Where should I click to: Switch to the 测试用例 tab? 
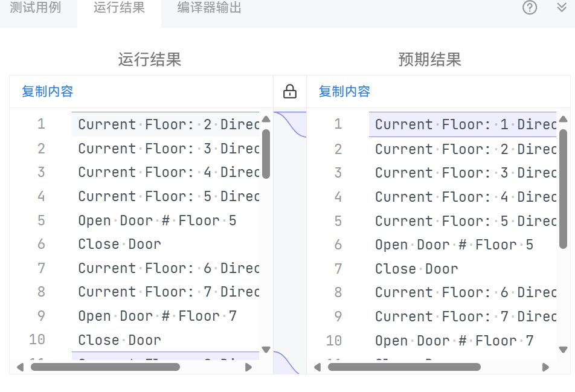[x=36, y=8]
